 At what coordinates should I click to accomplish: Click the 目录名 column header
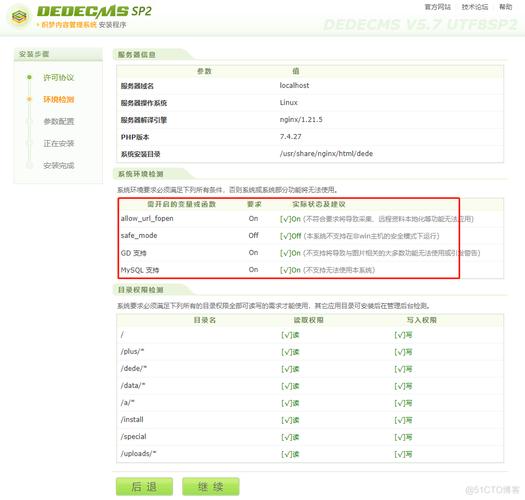205,320
